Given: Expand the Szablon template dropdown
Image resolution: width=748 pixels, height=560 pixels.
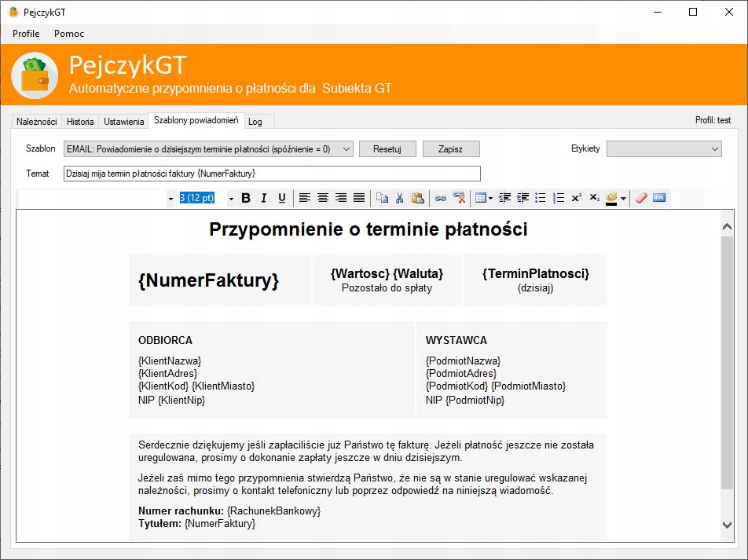Looking at the screenshot, I should tap(346, 148).
